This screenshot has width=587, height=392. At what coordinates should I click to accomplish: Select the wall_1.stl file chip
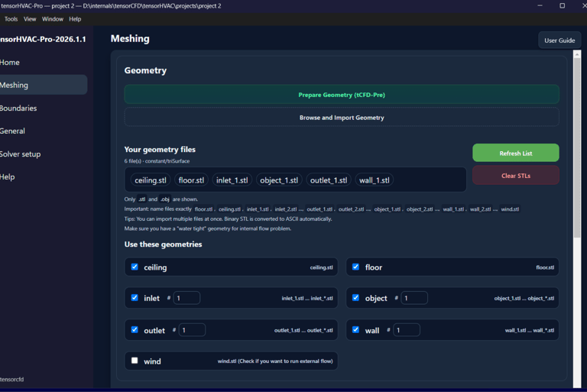[x=375, y=180]
